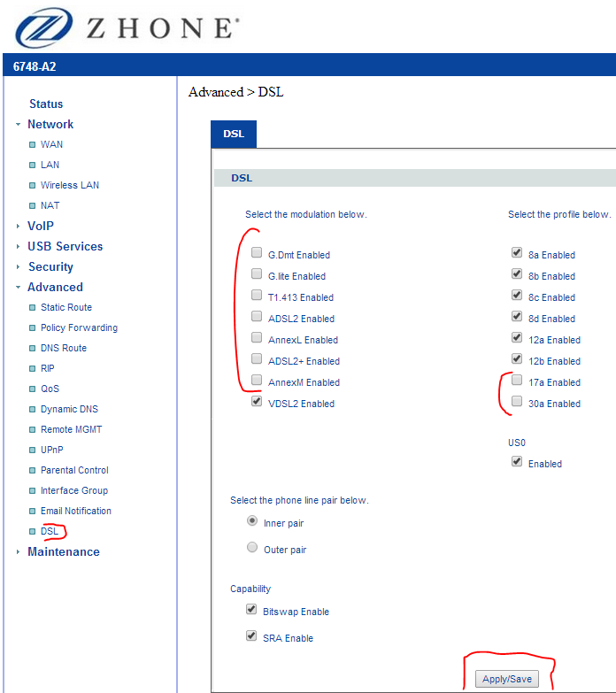
Task: Select the DSL sidebar item
Action: tap(49, 531)
